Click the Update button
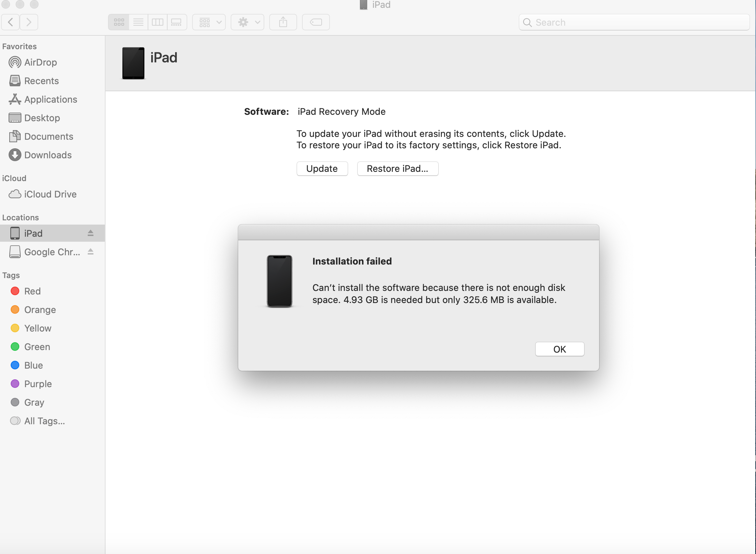This screenshot has height=554, width=756. coord(322,169)
